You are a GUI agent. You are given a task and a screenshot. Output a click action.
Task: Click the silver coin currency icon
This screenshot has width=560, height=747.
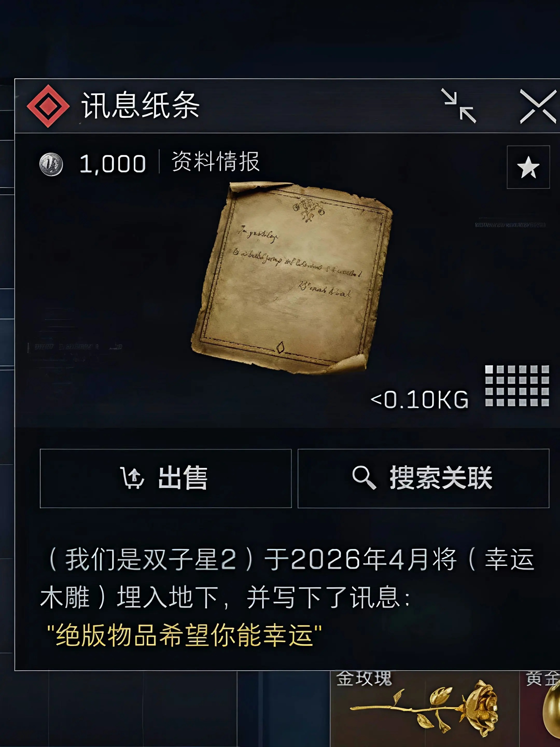coord(51,164)
